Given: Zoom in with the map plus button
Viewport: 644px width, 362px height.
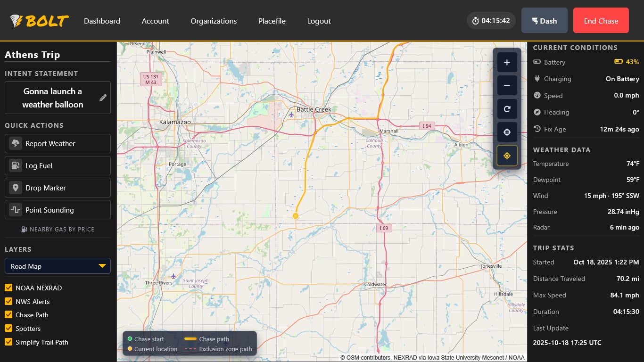Looking at the screenshot, I should click(507, 62).
